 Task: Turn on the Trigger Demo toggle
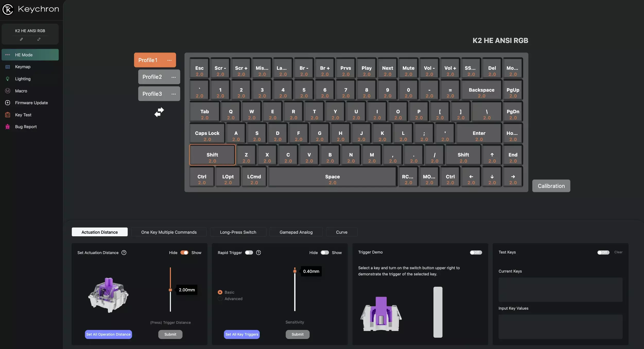pyautogui.click(x=476, y=252)
